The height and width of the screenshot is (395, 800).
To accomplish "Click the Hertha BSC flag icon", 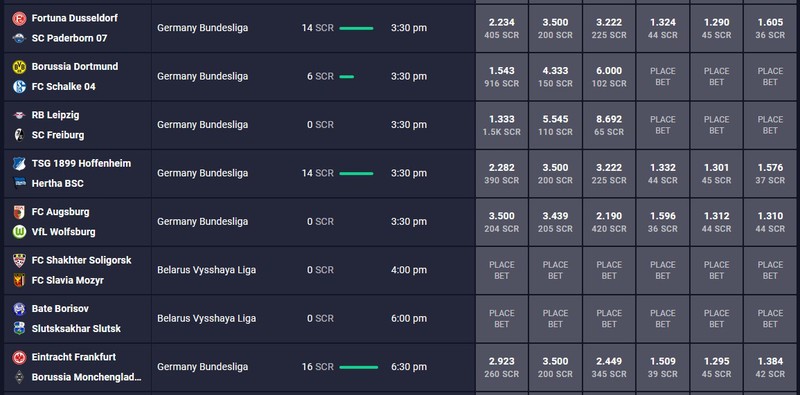I will coord(19,184).
